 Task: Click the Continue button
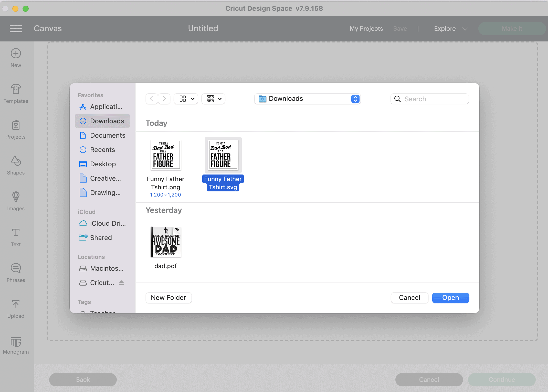502,380
